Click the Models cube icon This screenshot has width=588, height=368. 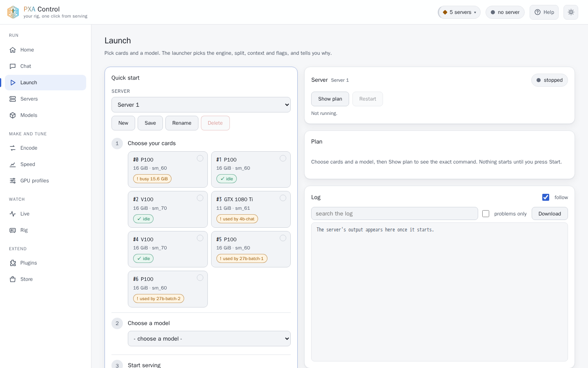coord(13,115)
